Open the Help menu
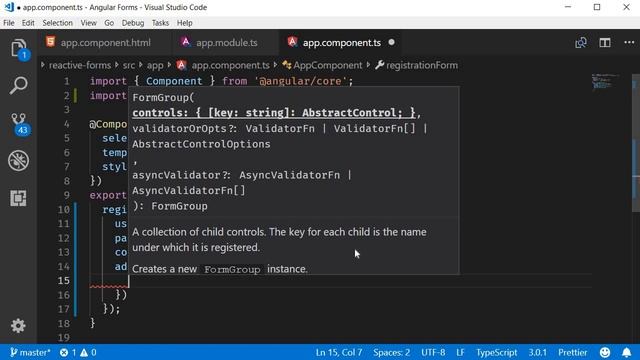This screenshot has height=360, width=640. [x=184, y=23]
